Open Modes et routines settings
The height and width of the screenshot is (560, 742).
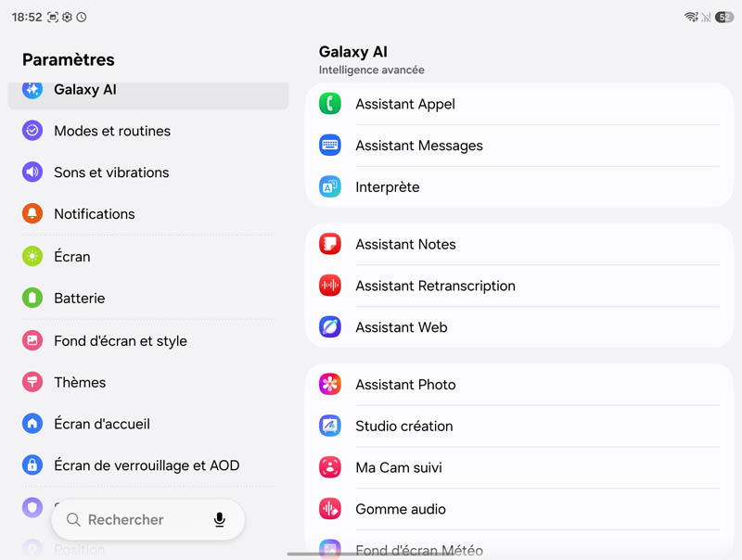pos(148,131)
